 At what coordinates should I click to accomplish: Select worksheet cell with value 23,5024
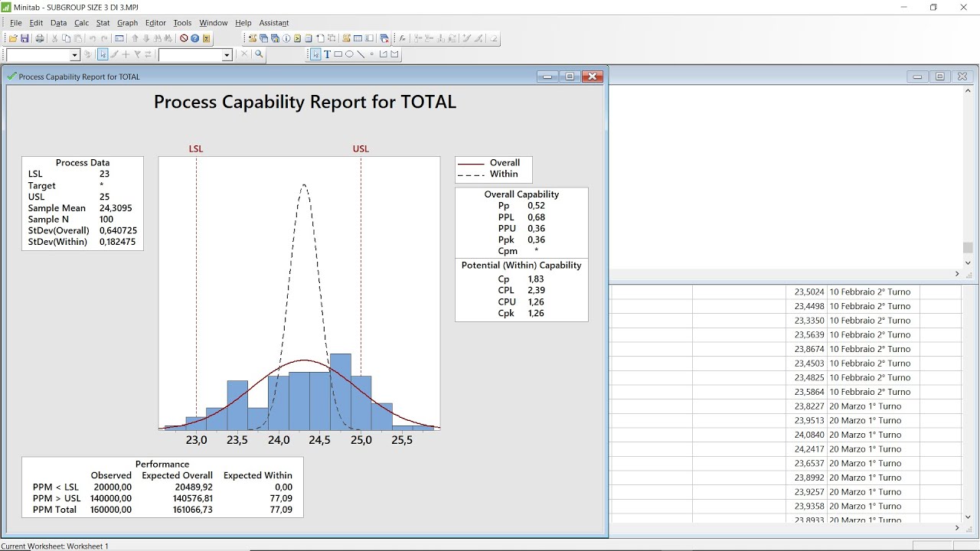pos(807,292)
